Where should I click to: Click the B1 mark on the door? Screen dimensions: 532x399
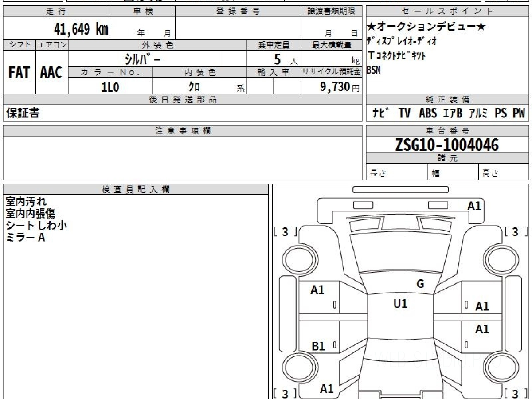(318, 346)
